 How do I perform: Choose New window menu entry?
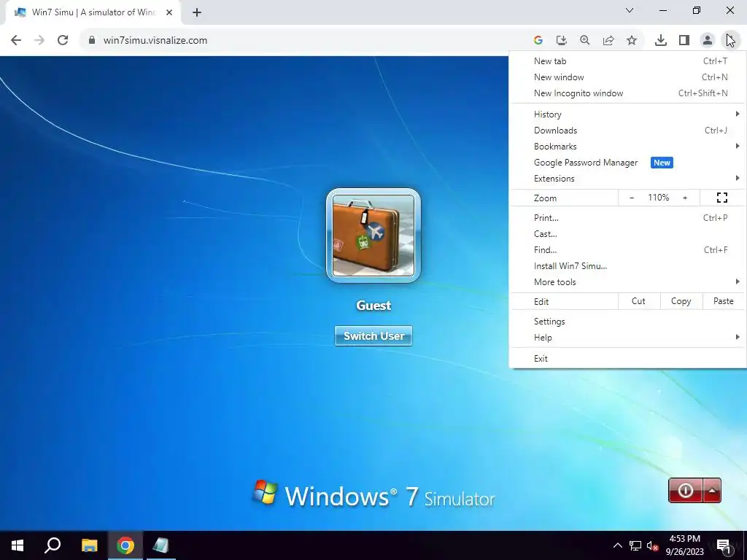tap(628, 77)
